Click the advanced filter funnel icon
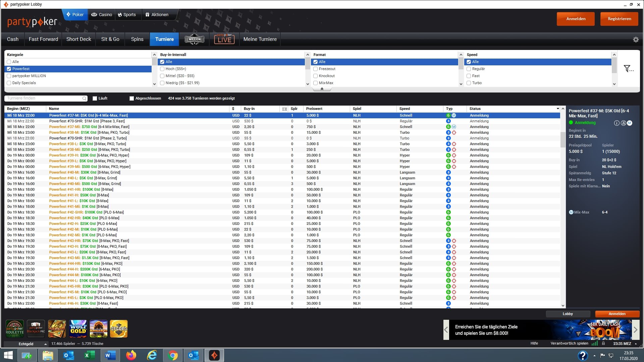This screenshot has width=644, height=362. point(628,69)
